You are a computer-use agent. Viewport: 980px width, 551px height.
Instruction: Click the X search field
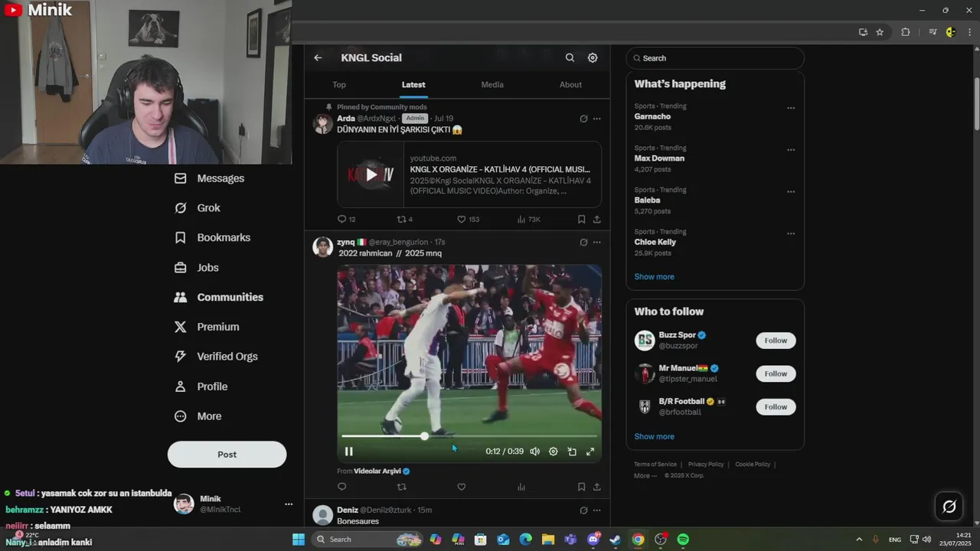tap(715, 58)
